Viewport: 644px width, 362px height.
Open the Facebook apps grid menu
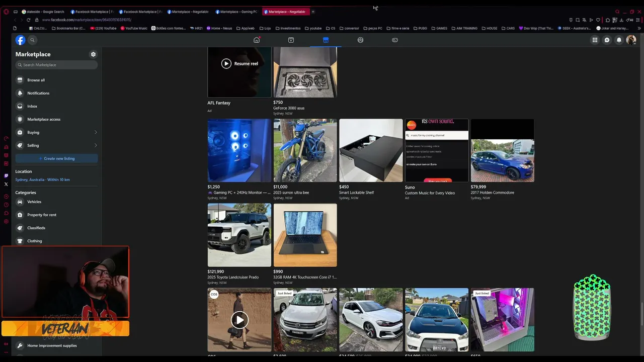point(595,40)
